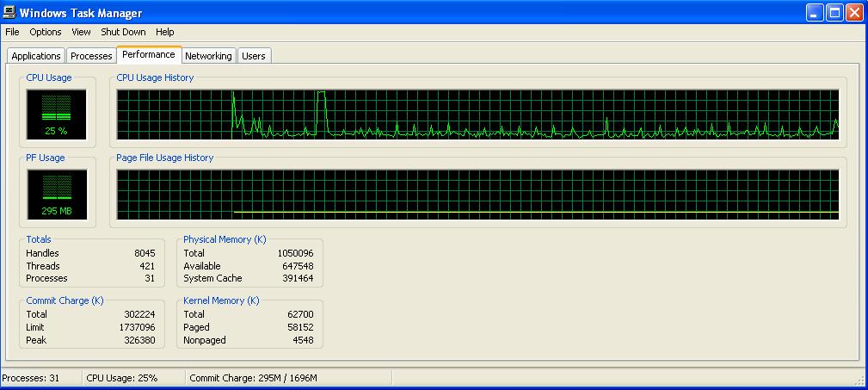Click Commit Charge Limit value 1737096

(138, 327)
